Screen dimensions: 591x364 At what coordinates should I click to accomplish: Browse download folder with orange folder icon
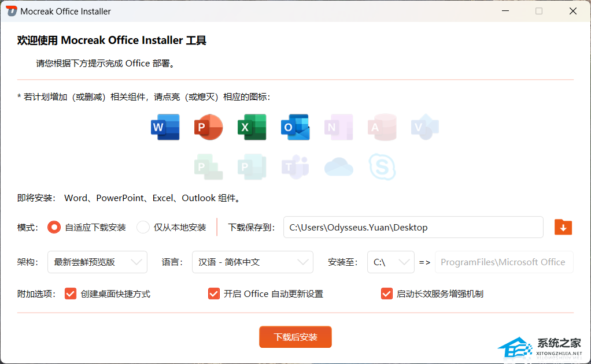click(x=563, y=227)
